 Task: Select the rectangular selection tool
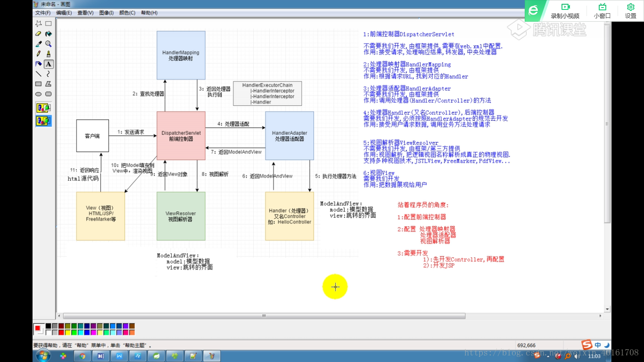pos(49,24)
